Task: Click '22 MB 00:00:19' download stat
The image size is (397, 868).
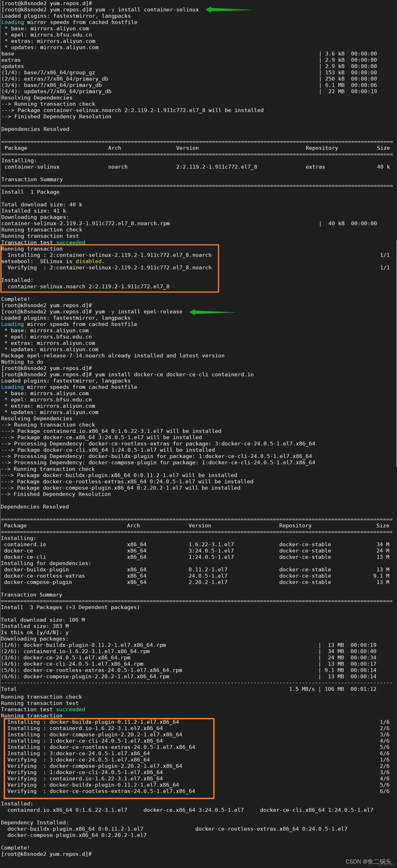Action: (352, 91)
